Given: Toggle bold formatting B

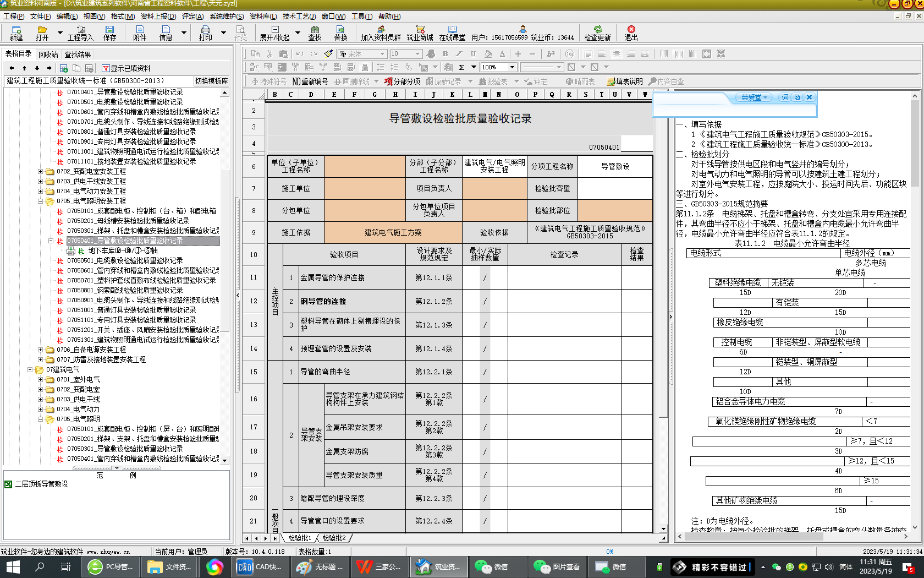Looking at the screenshot, I should click(x=445, y=53).
